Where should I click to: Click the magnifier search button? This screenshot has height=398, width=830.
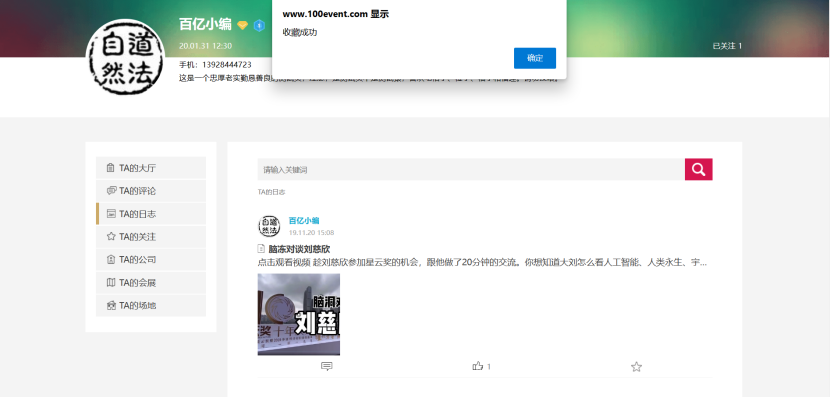(x=698, y=169)
